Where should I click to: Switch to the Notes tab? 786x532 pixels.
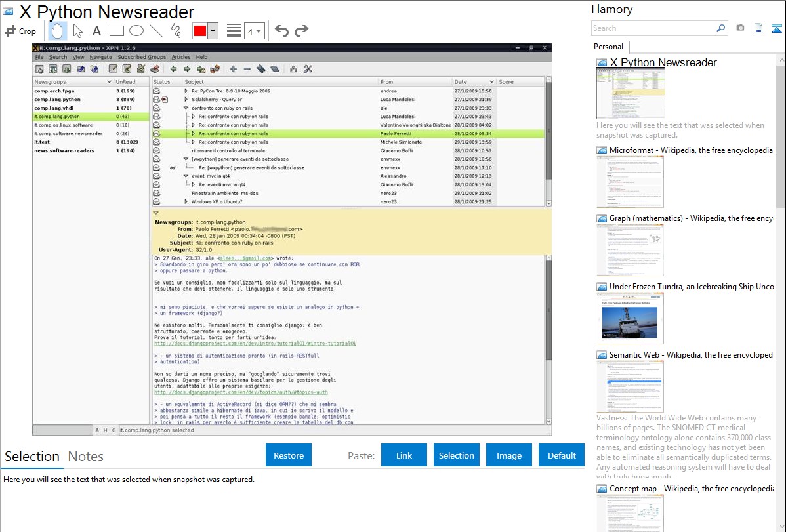point(86,457)
